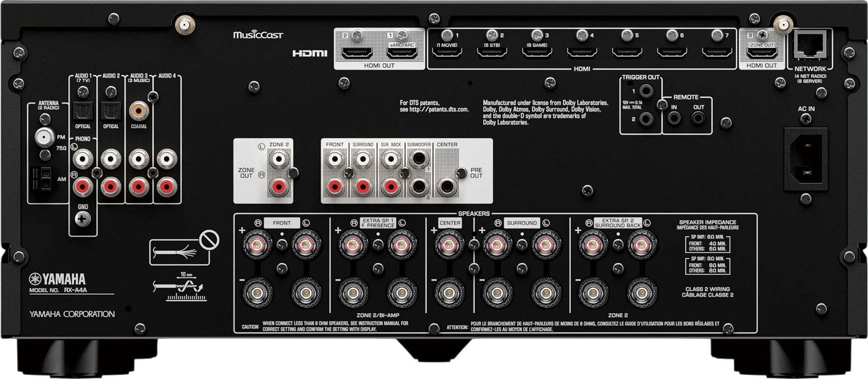Click the 'MODEL NO. RX-A4A' text
868x379 pixels.
tap(58, 290)
